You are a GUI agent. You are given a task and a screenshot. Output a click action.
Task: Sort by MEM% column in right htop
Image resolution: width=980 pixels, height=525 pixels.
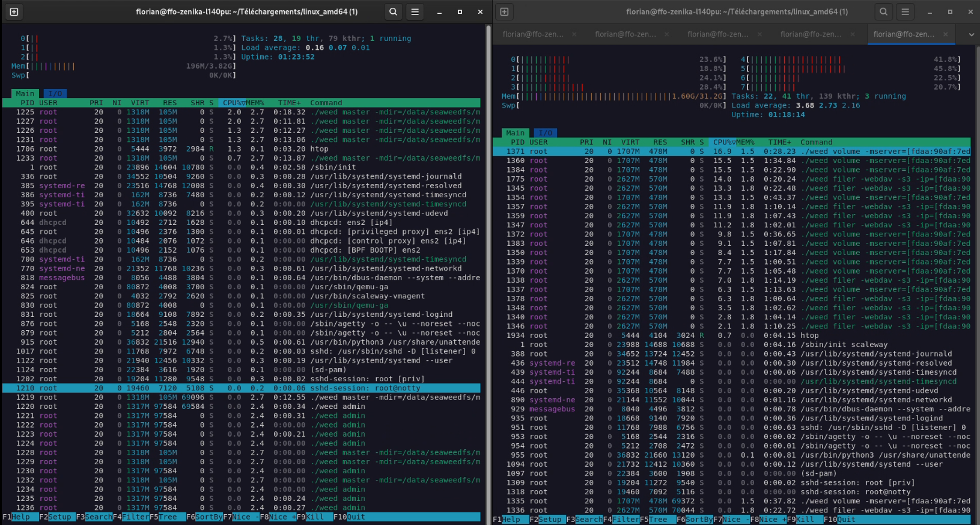coord(745,143)
